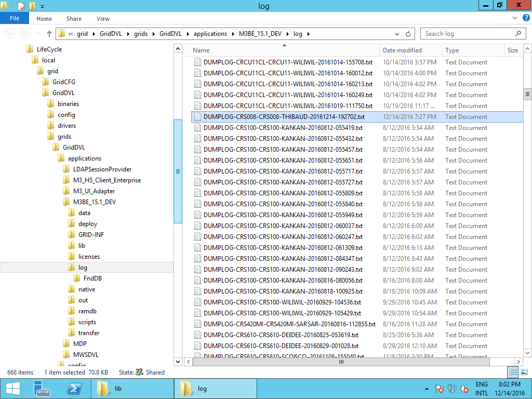Open the Customize Quick Access Toolbar dropdown
Screen dimensions: 532x399
tap(42, 6)
